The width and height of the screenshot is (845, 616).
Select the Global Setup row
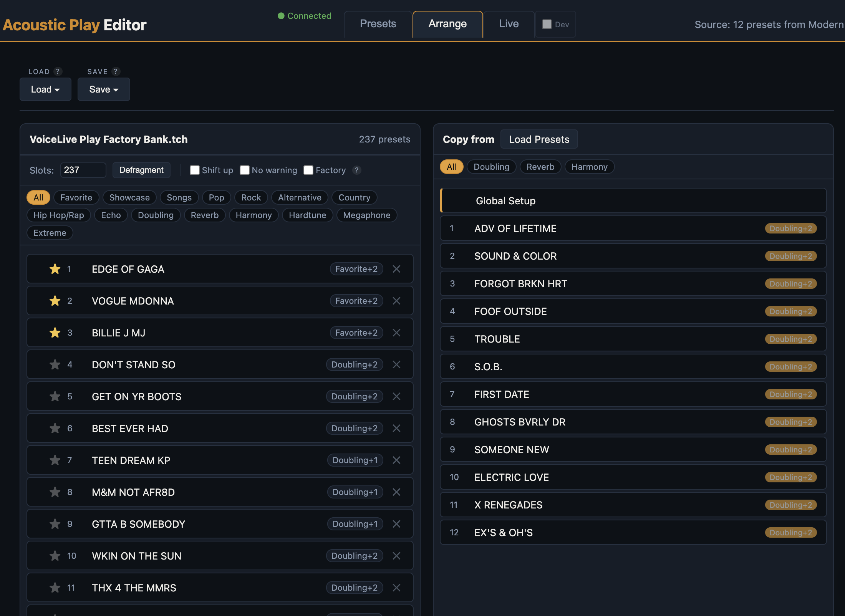[633, 200]
